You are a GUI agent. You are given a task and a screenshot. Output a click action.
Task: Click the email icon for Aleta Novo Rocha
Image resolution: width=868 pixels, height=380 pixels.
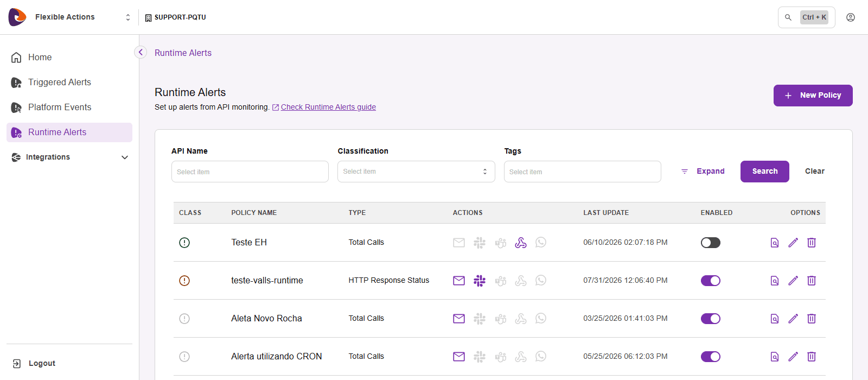click(x=459, y=319)
